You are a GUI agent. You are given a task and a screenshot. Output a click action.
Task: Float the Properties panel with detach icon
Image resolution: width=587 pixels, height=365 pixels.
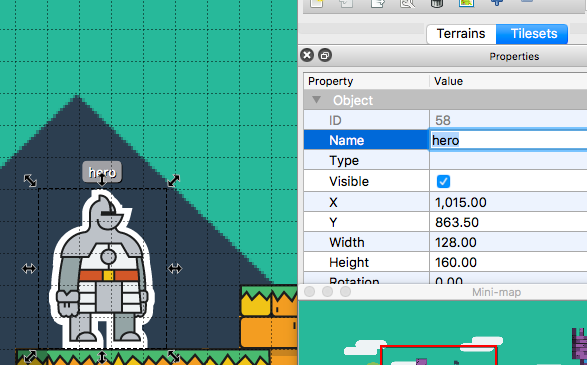(325, 55)
